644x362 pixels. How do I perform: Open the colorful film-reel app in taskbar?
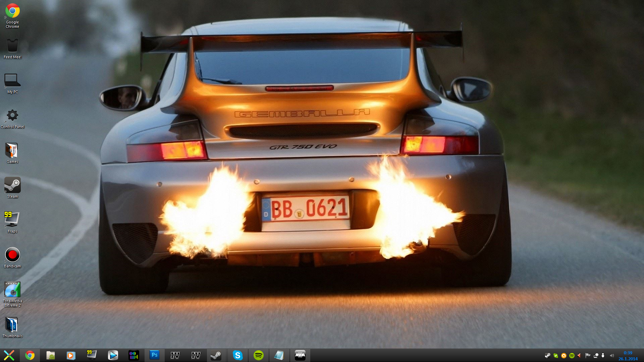(133, 355)
